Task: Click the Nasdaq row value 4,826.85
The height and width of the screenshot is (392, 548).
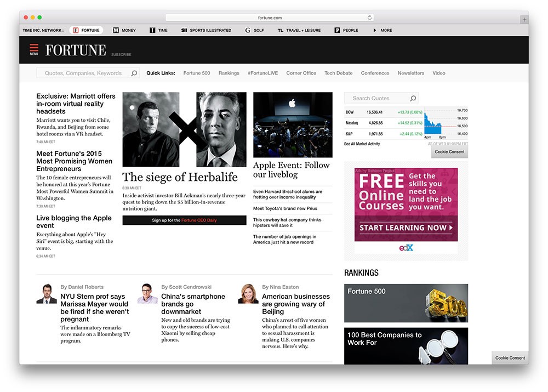Action: point(376,123)
